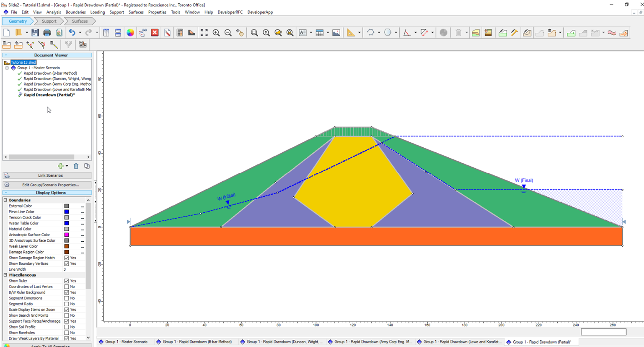Click the Zoom All extents icon

coord(204,32)
